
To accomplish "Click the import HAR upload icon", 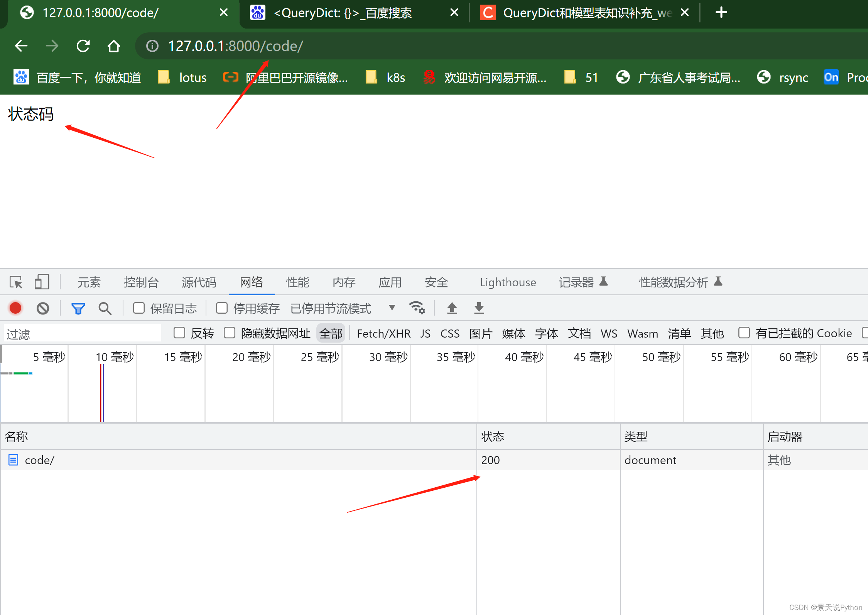I will tap(452, 308).
